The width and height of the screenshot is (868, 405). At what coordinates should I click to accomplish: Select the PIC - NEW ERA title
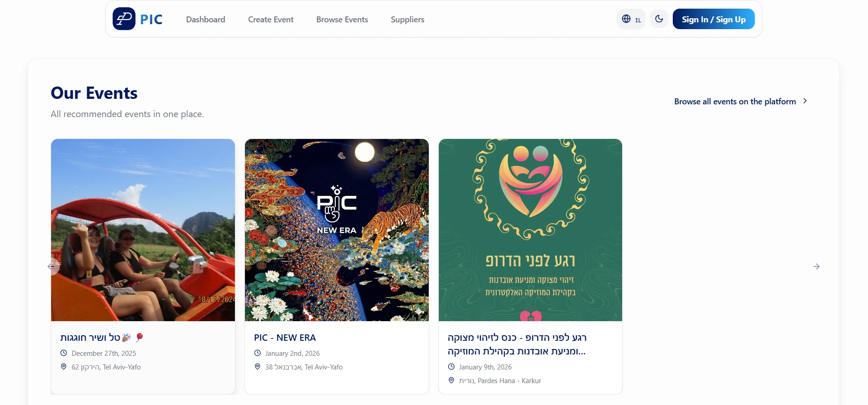click(285, 338)
